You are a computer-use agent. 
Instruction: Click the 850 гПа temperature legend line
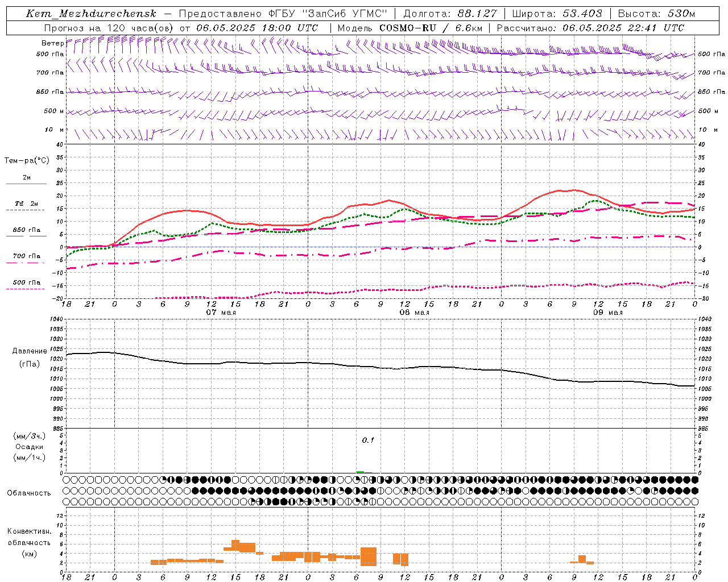tap(25, 236)
